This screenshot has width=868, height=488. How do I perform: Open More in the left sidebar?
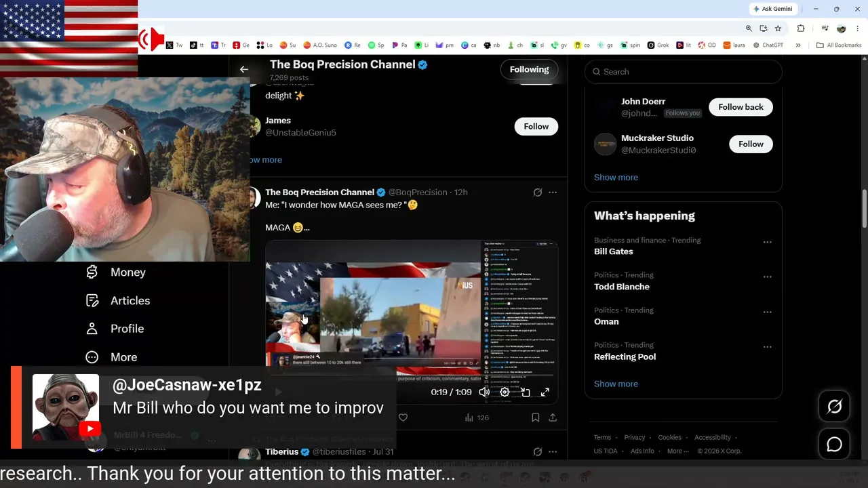point(111,357)
